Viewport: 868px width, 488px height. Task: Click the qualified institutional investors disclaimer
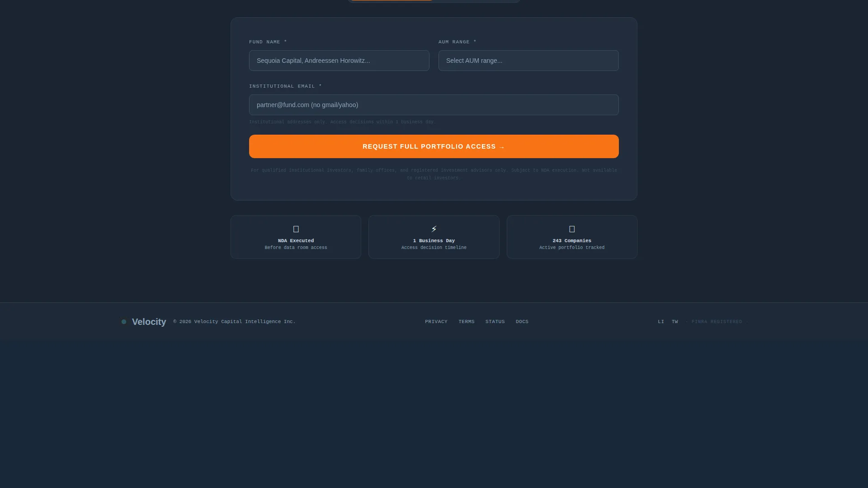pyautogui.click(x=434, y=174)
